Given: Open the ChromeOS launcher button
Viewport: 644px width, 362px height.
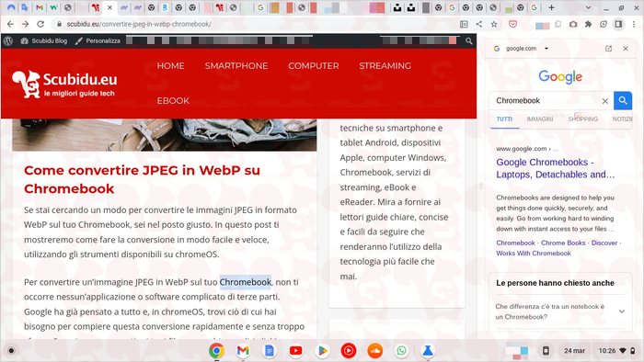Looking at the screenshot, I should [11, 351].
